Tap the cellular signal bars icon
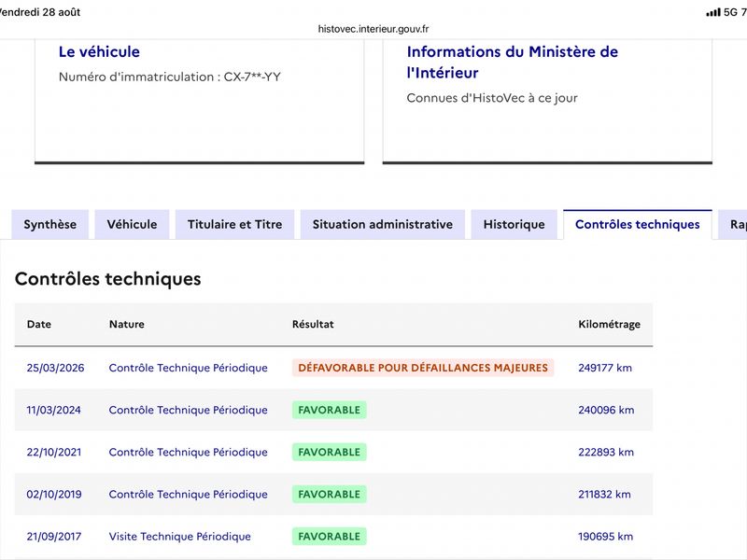Viewport: 747px width, 560px height. 713,12
